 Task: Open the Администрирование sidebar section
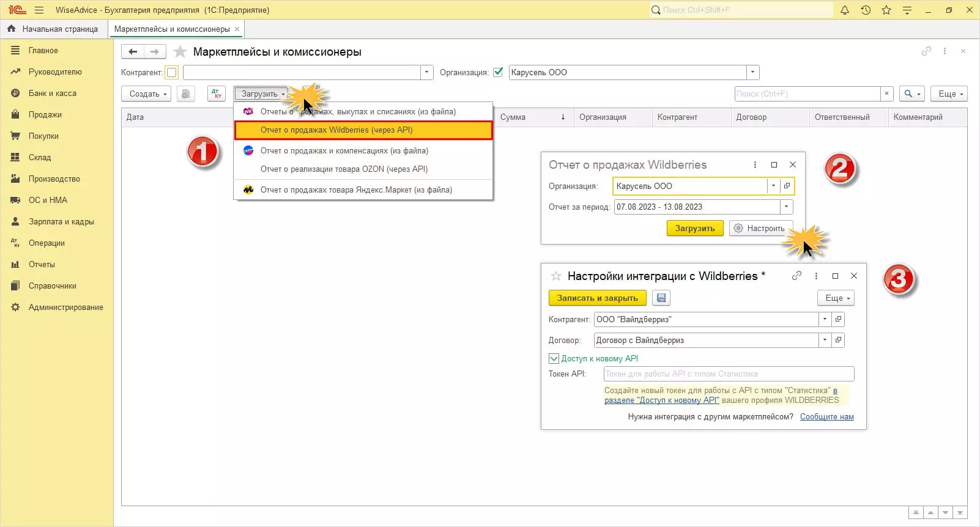pyautogui.click(x=57, y=308)
